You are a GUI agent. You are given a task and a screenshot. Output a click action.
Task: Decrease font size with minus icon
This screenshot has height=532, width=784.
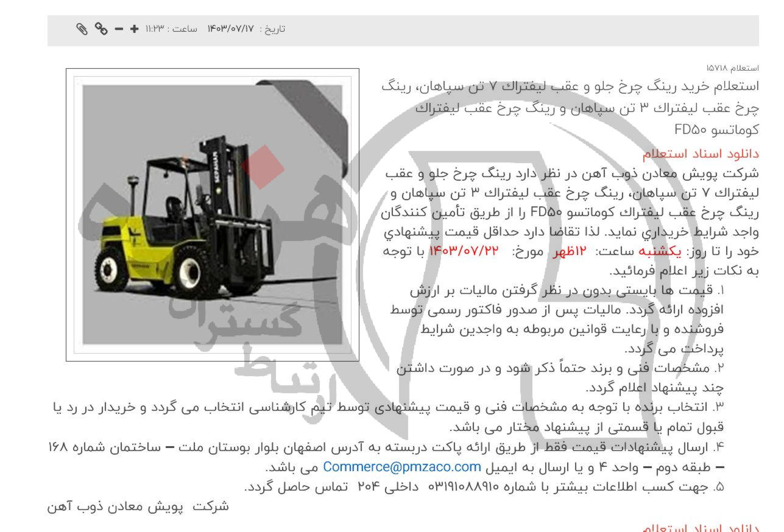point(119,29)
